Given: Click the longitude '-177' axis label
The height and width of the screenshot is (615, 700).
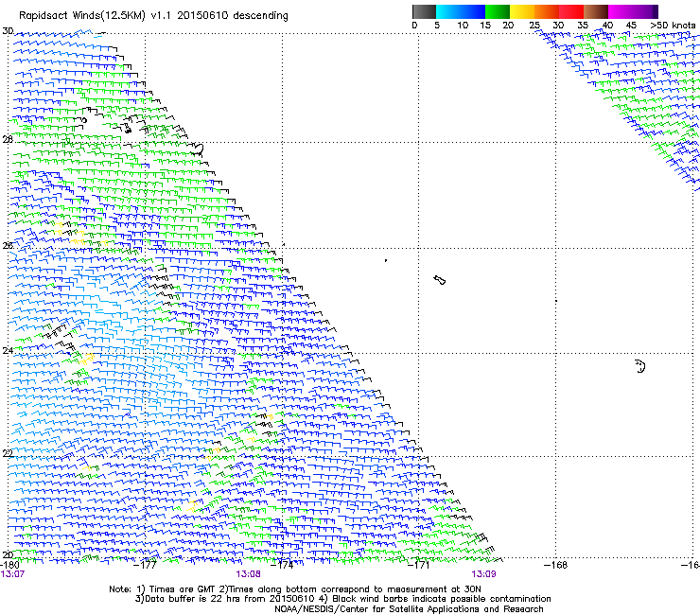Looking at the screenshot, I should point(146,565).
